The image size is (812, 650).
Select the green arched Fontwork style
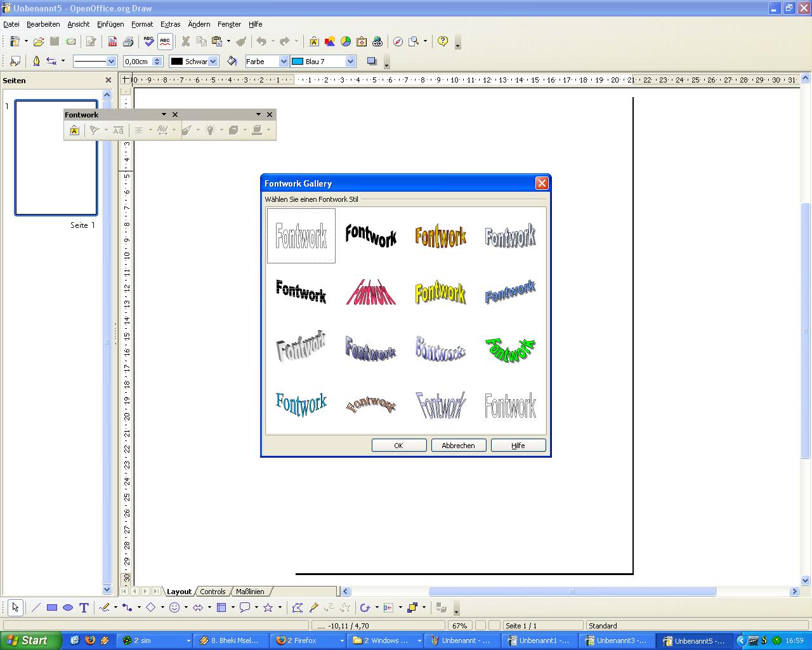click(x=511, y=350)
